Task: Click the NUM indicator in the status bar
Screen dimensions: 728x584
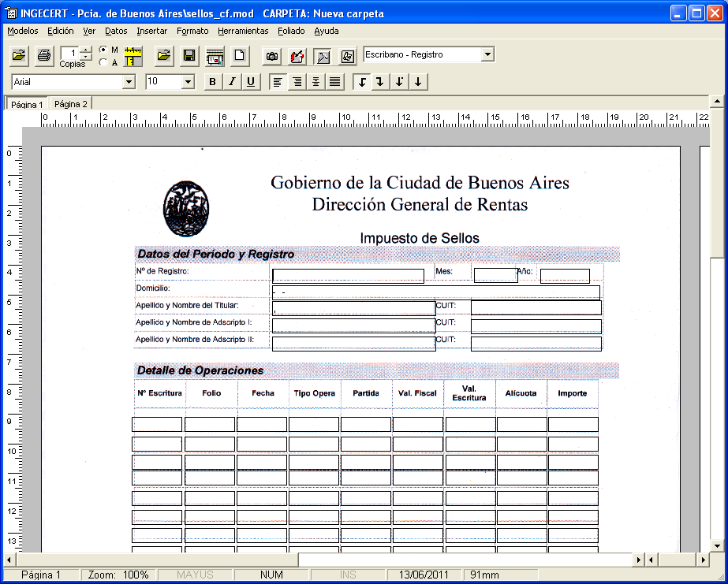Action: (x=271, y=575)
